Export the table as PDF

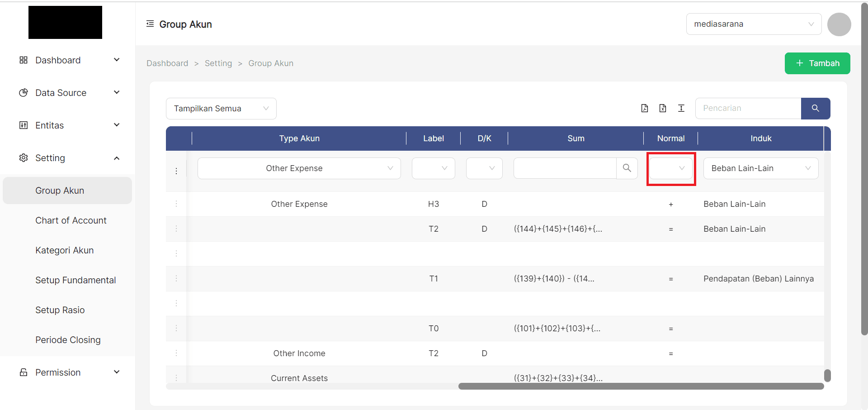pyautogui.click(x=645, y=108)
